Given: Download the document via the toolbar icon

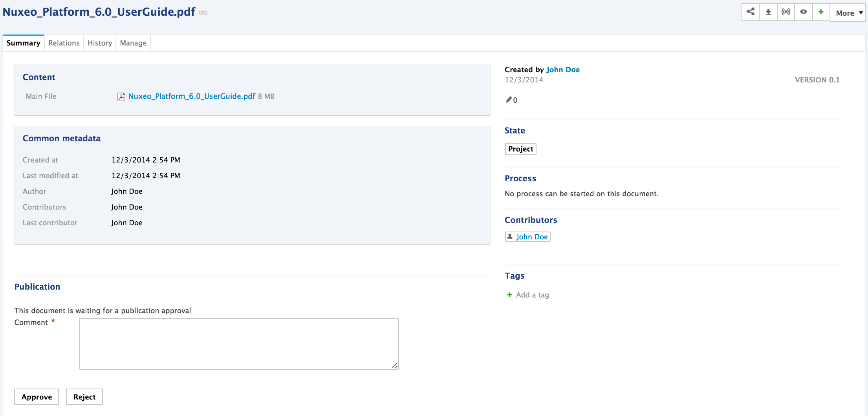Looking at the screenshot, I should (768, 12).
